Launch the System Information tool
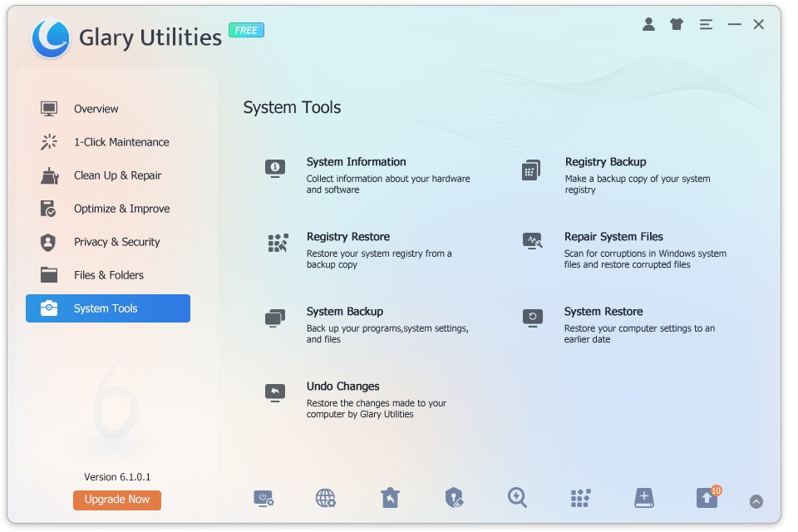This screenshot has width=798, height=532. tap(356, 162)
